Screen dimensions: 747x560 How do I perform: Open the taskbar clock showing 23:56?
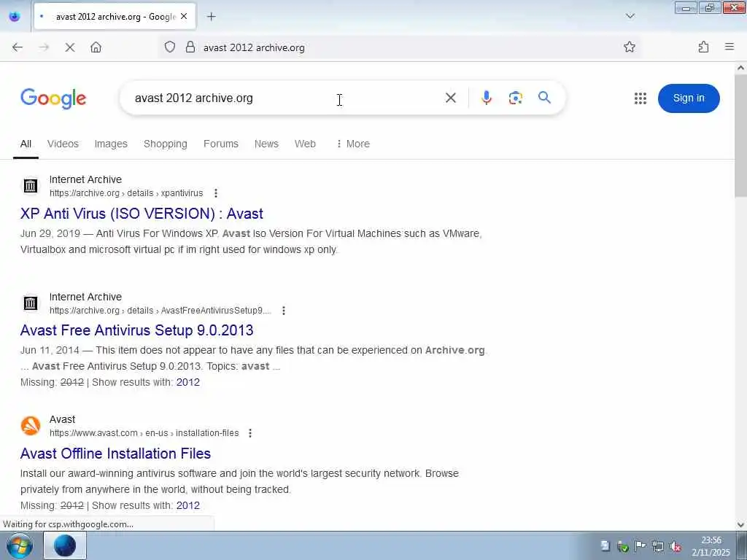pos(711,546)
